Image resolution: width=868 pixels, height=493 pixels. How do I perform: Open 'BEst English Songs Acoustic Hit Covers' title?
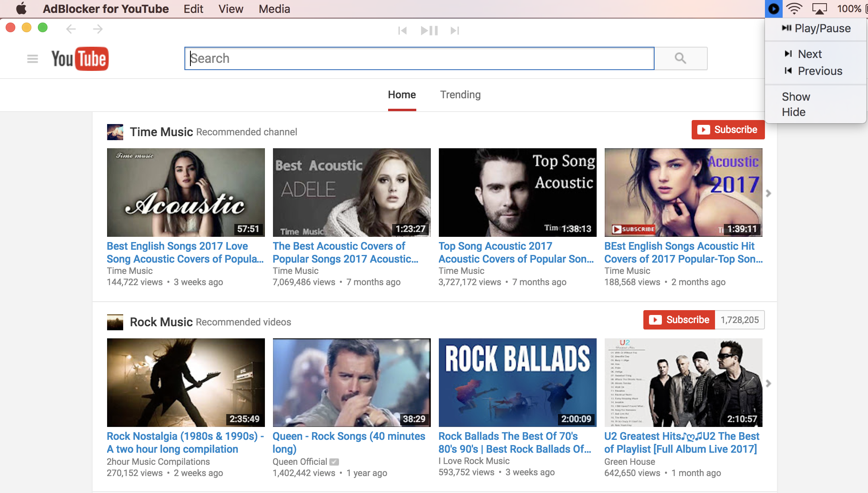coord(684,253)
